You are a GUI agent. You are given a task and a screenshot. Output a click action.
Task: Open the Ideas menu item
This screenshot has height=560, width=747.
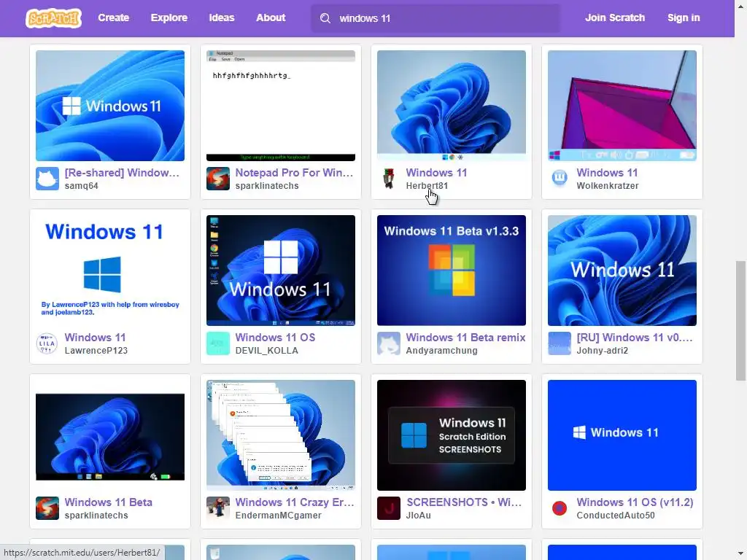coord(222,17)
